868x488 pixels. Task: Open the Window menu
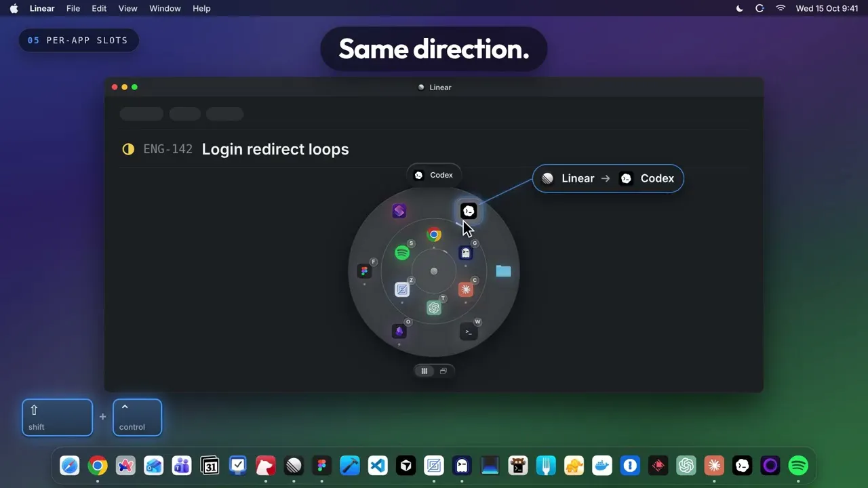click(165, 8)
